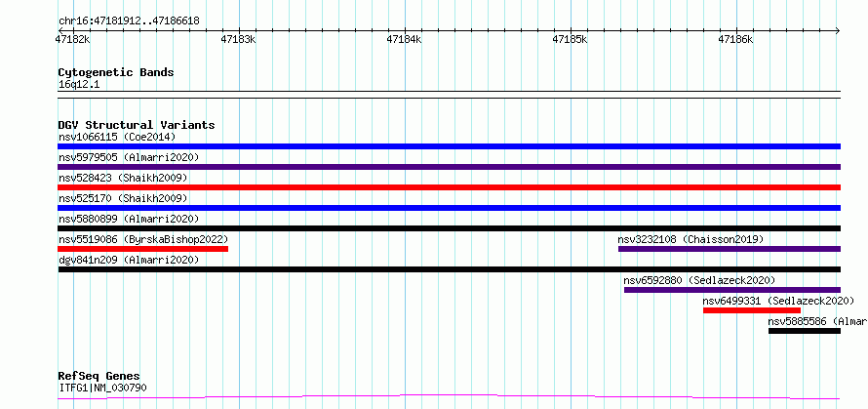Click the 47185k ruler tick label
This screenshot has height=409, width=868.
(571, 39)
